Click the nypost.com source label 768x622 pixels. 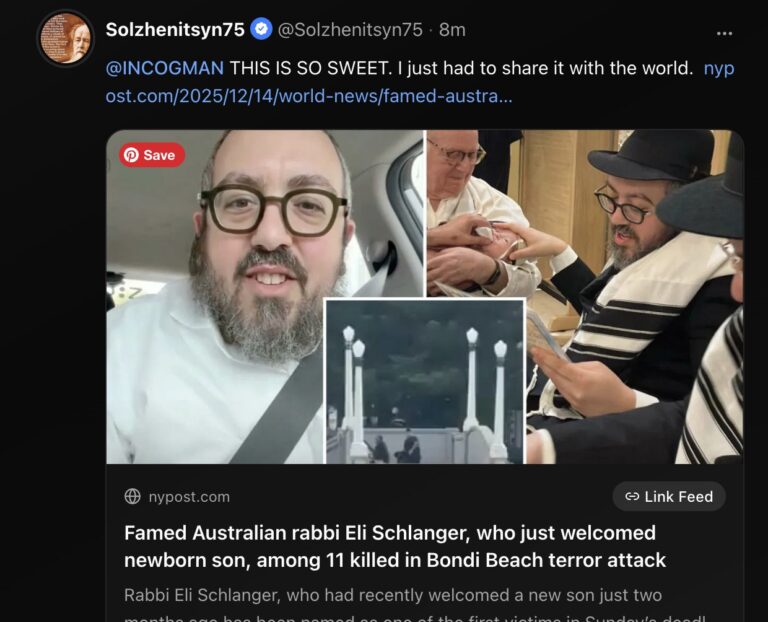tap(189, 497)
